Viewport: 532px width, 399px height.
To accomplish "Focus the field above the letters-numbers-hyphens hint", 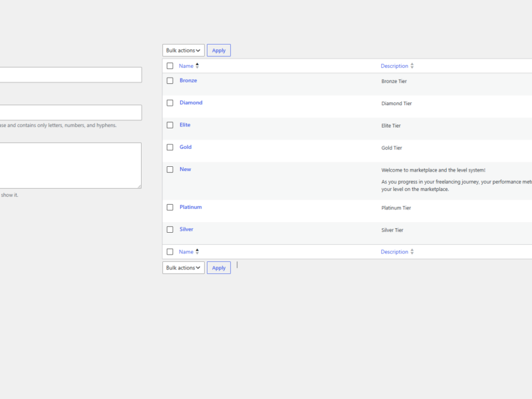I will pos(70,112).
